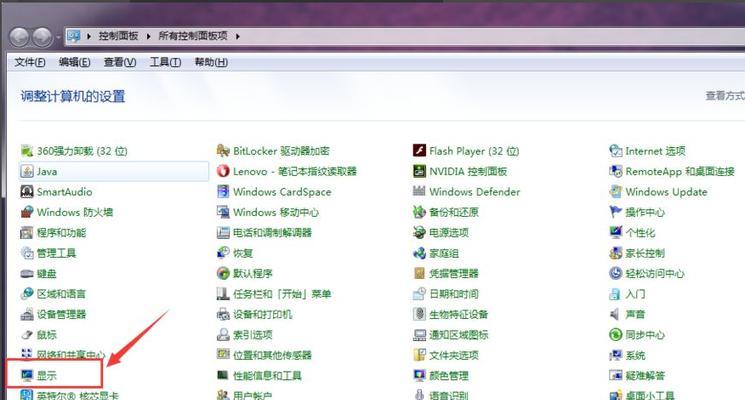
Task: Open the 任务栏和「开始」菜单 icon
Action: point(223,294)
